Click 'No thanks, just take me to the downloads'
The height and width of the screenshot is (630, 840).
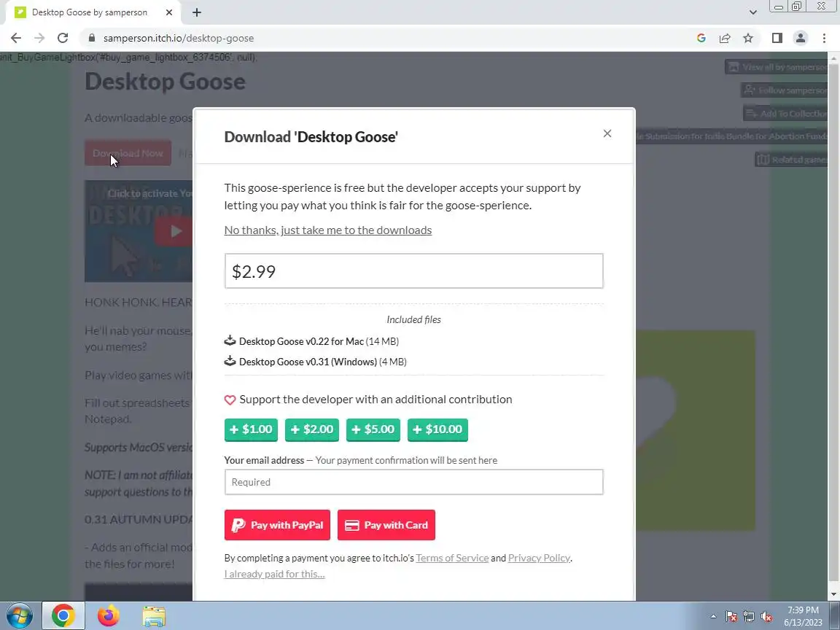pos(328,230)
